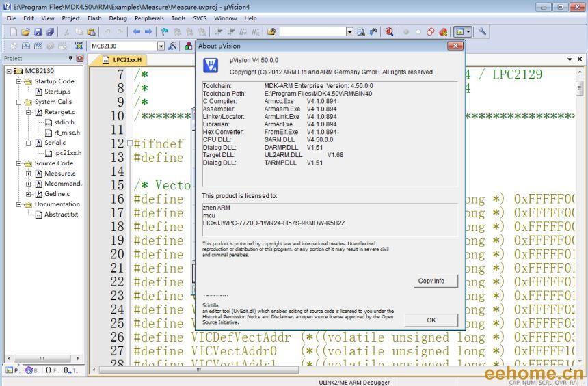Close the Project panel with its red X
The width and height of the screenshot is (588, 386).
point(80,58)
